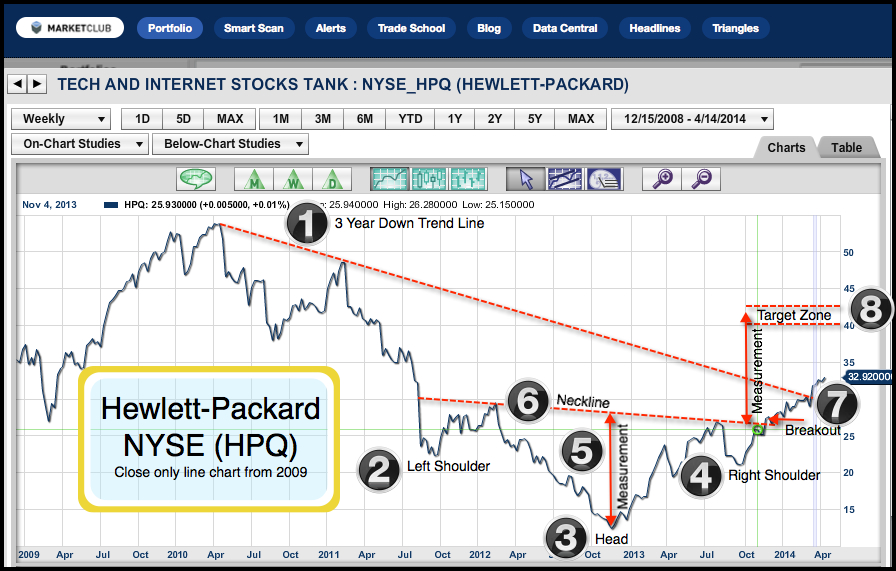Go to previous chart with left arrow
896x571 pixels.
click(17, 84)
